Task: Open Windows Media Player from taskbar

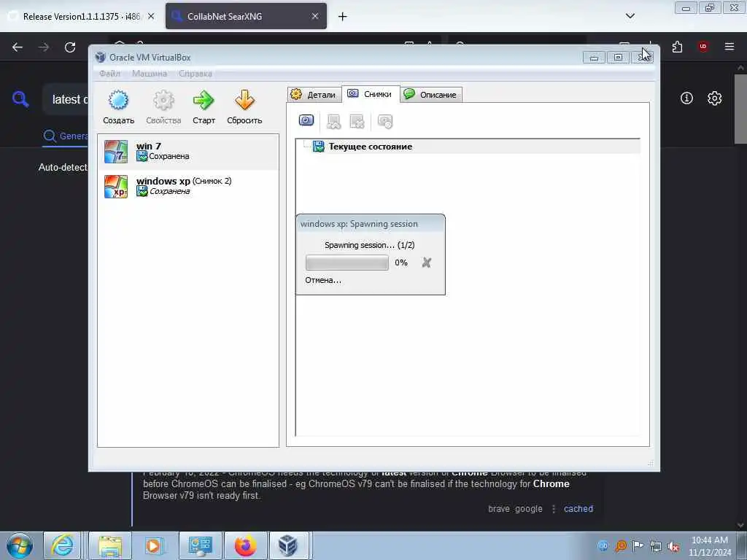Action: (x=153, y=545)
